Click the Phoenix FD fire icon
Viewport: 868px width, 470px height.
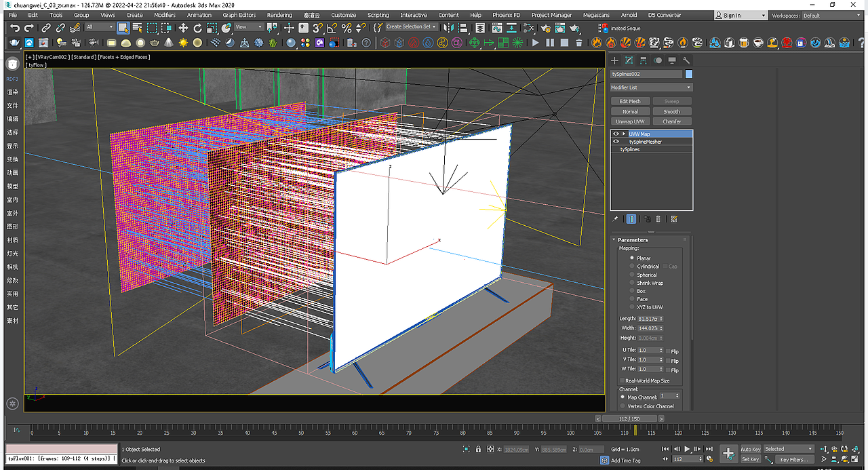(x=596, y=42)
